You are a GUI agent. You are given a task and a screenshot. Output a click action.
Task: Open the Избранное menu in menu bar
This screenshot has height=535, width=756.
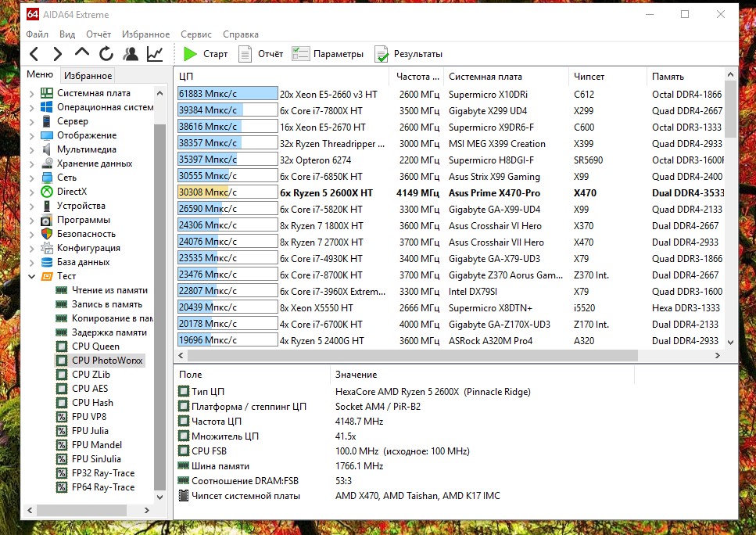[145, 34]
